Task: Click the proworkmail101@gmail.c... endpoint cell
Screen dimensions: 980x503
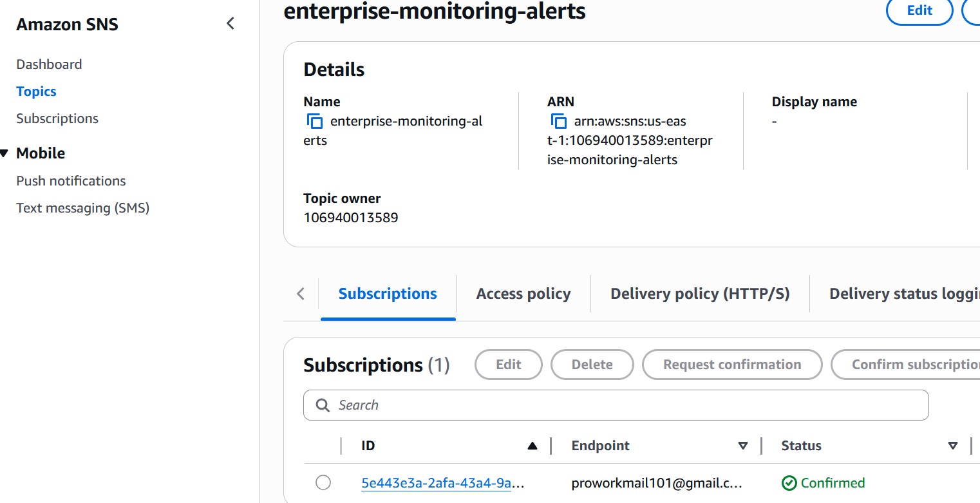Action: [657, 483]
